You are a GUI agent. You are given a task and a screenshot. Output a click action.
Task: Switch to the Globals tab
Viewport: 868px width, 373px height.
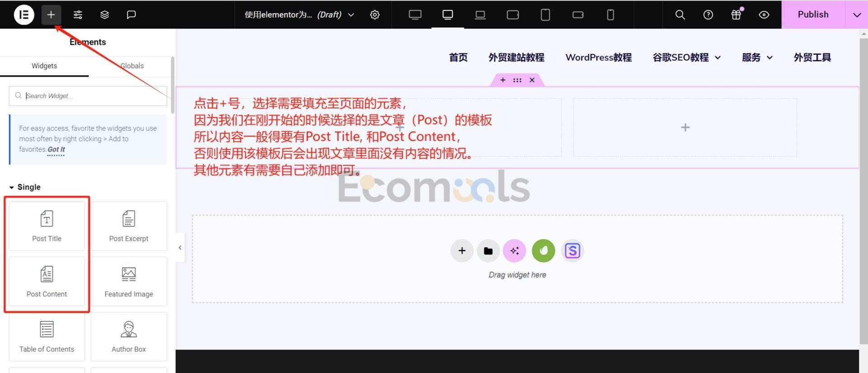click(132, 66)
